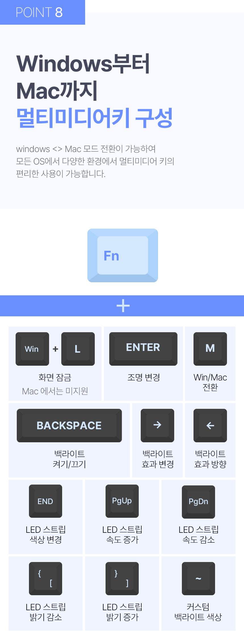The width and height of the screenshot is (244, 644).
Task: Click the BACKSPACE key image
Action: click(69, 425)
